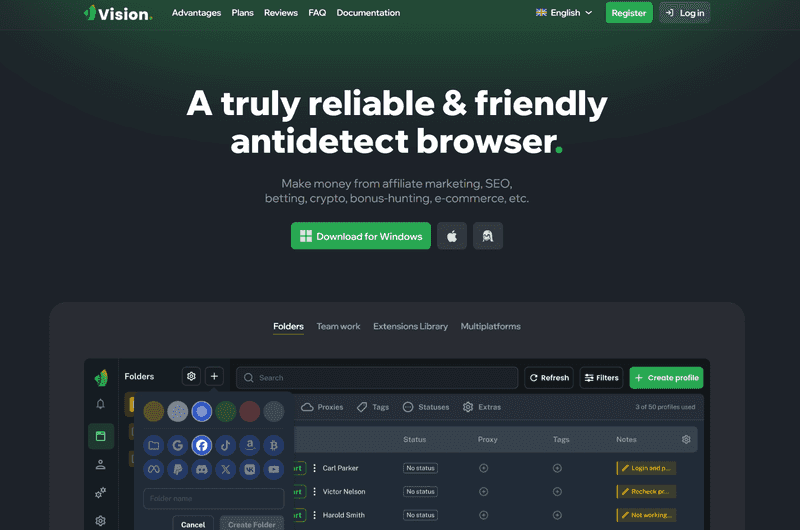
Task: Open the user account icon in sidebar
Action: (x=101, y=465)
